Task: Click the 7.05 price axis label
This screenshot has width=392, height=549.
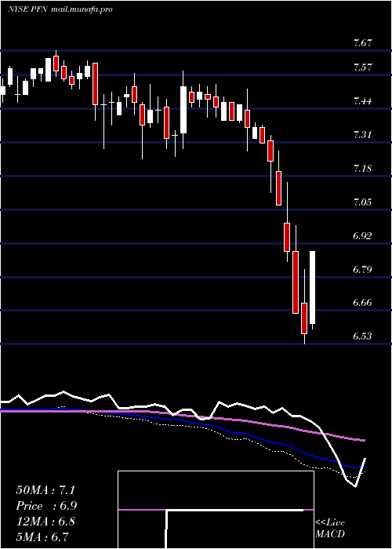Action: (362, 202)
